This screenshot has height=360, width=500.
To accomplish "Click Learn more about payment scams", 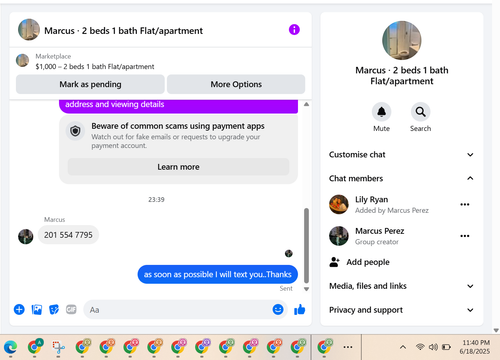I will click(178, 167).
